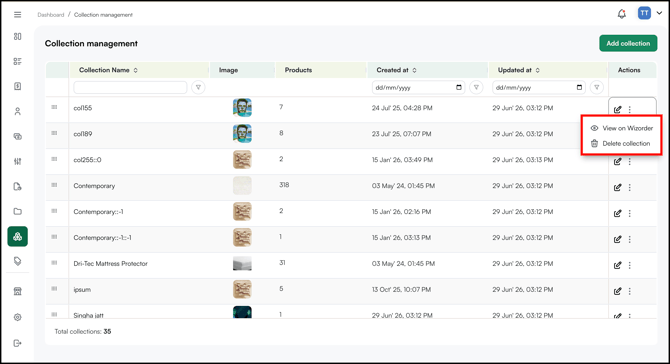Sort by Collection Name column

tap(135, 70)
